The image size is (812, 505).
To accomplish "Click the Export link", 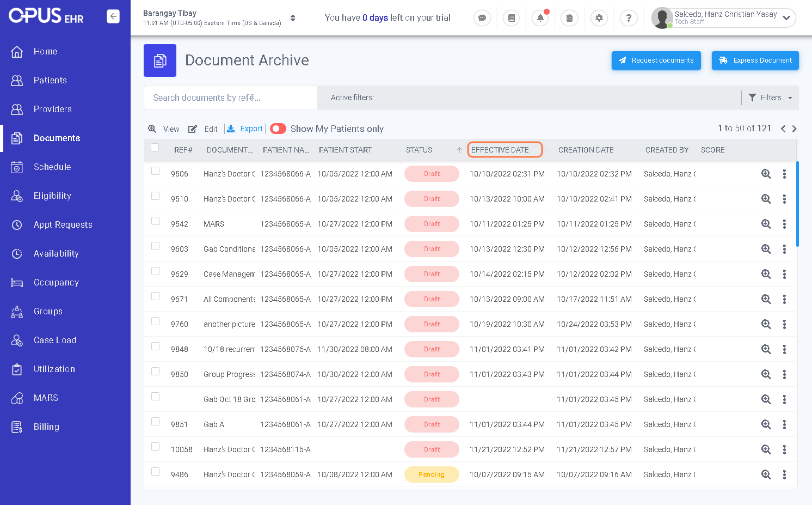I will [251, 129].
